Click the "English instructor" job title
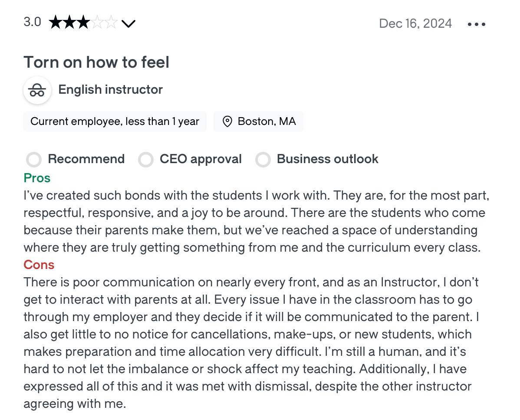This screenshot has height=420, width=520. [110, 90]
